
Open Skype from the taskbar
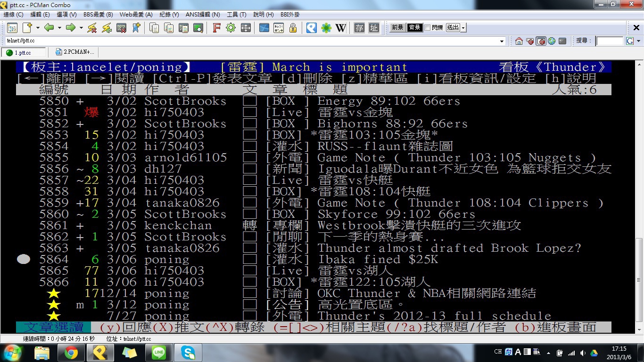tap(188, 353)
